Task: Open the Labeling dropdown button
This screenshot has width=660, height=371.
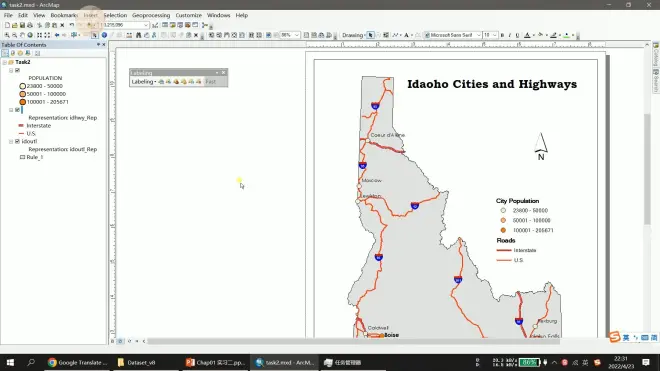Action: point(144,82)
